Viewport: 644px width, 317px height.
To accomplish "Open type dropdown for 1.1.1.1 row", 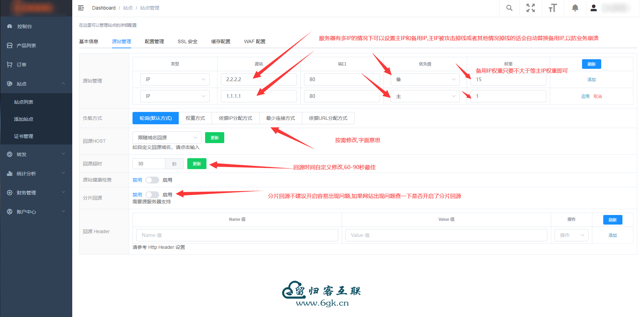I will click(175, 96).
